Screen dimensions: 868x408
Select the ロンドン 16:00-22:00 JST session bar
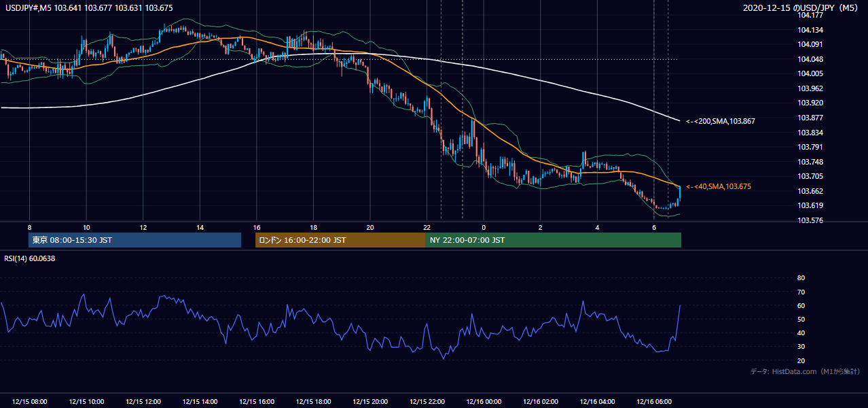(340, 240)
